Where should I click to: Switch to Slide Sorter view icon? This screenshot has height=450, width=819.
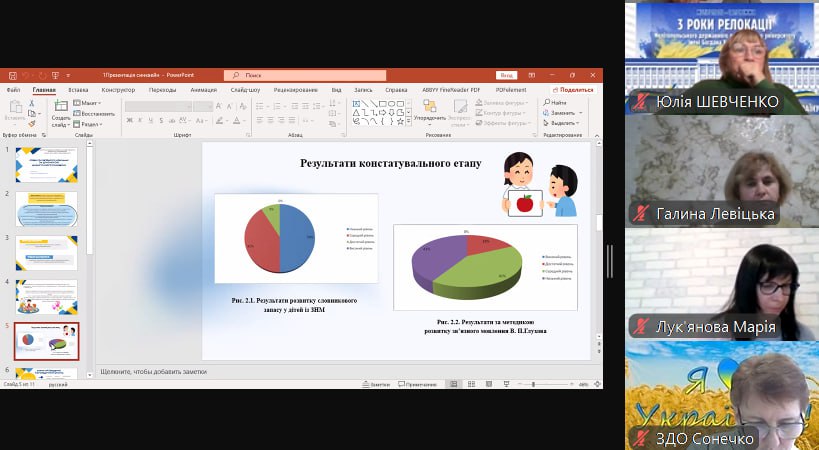click(469, 384)
